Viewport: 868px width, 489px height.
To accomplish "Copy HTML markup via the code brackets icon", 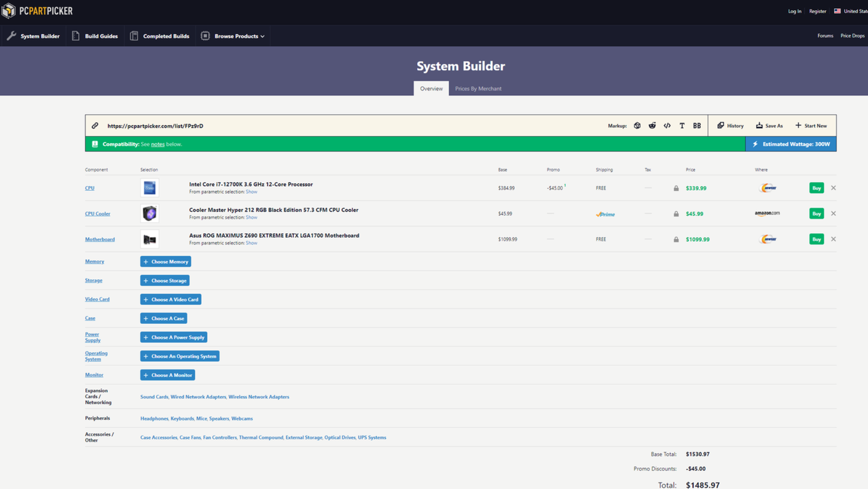I will tap(667, 126).
